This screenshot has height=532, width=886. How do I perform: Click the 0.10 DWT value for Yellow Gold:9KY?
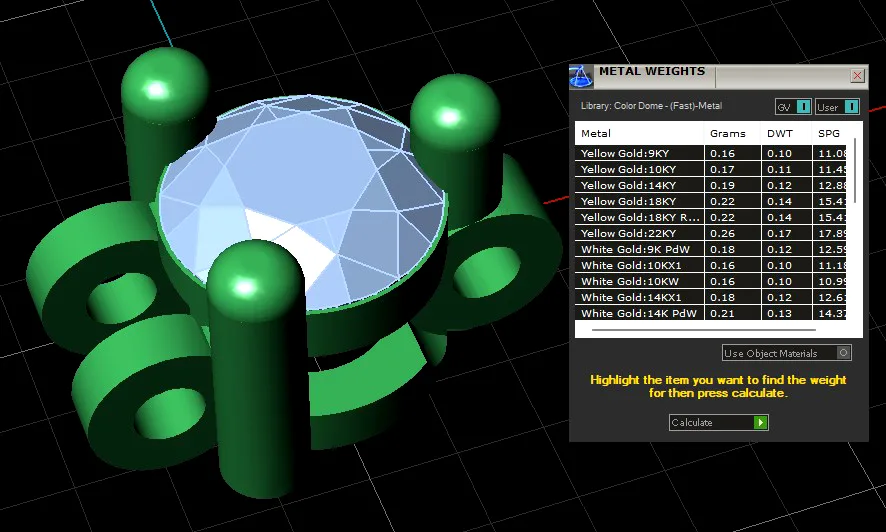click(779, 154)
